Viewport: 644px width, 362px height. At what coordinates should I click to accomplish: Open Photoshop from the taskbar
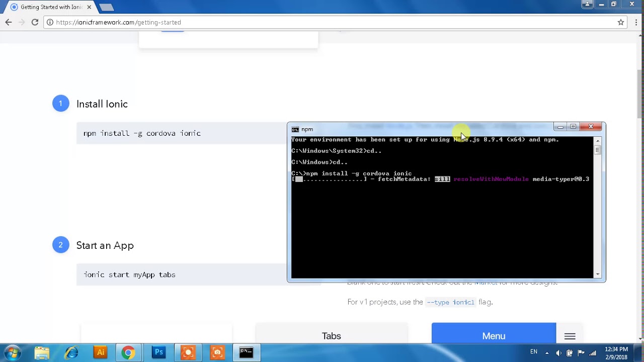(x=158, y=352)
